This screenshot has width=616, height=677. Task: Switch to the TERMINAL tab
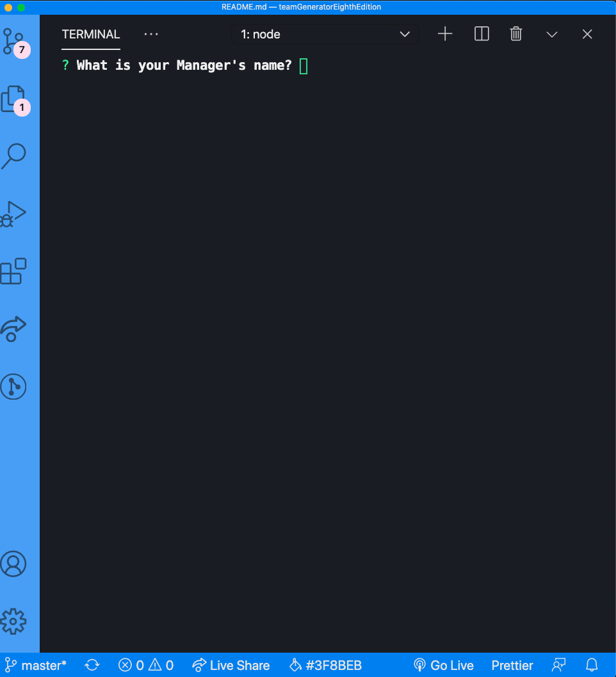point(90,34)
